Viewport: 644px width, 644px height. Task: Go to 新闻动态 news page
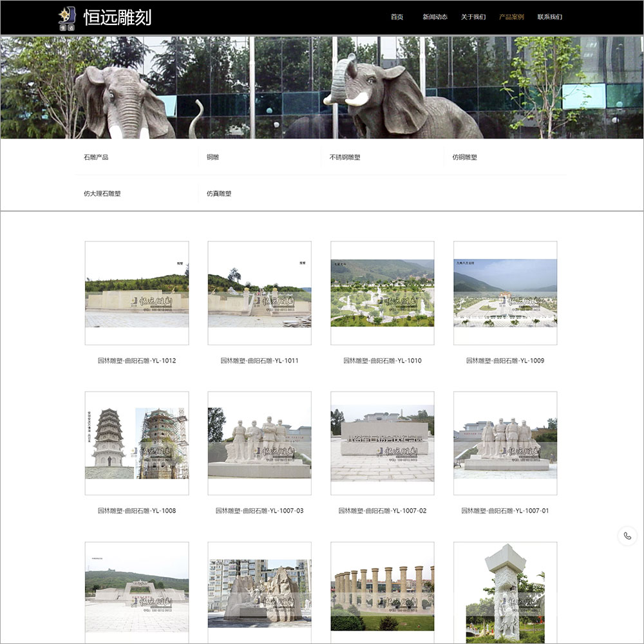pos(435,17)
